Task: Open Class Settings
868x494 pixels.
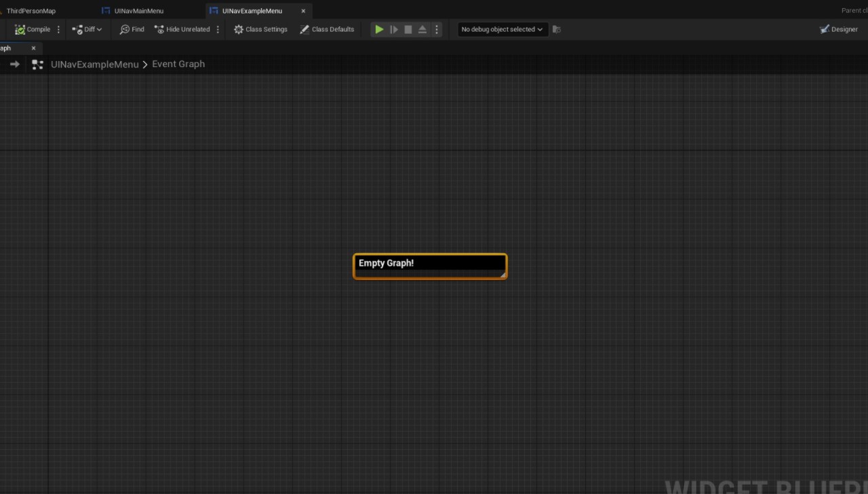Action: (x=260, y=29)
